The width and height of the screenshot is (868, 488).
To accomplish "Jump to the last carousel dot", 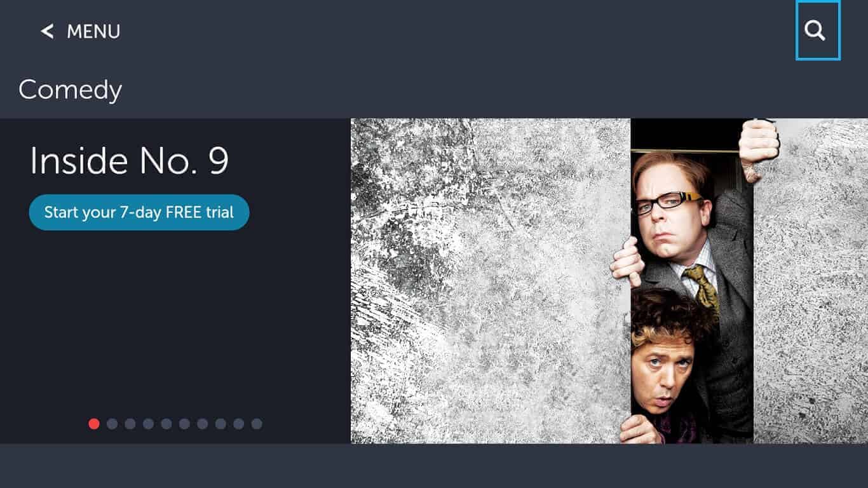I will click(257, 424).
